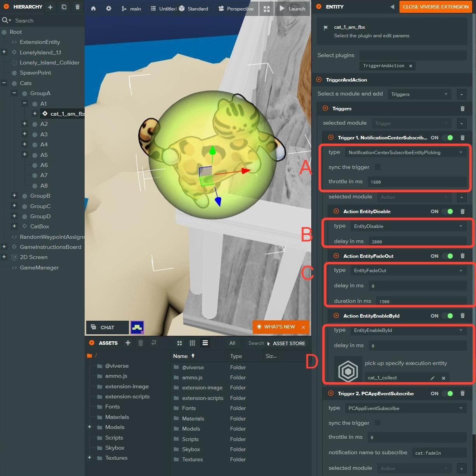Image resolution: width=476 pixels, height=476 pixels.
Task: Switch the assets panel to list view
Action: pyautogui.click(x=205, y=343)
